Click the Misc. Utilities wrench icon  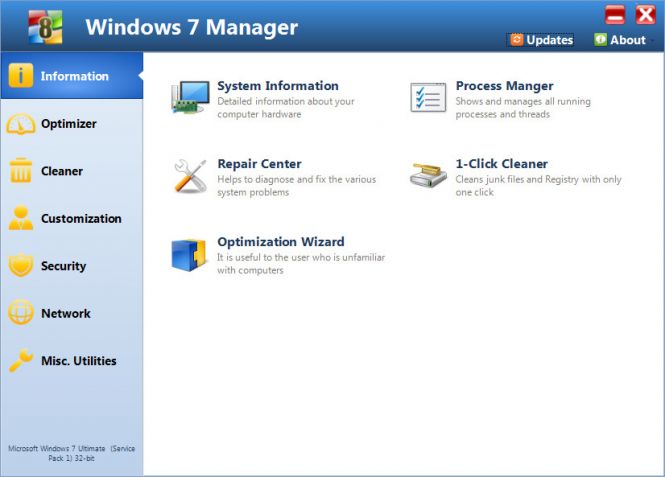[21, 360]
